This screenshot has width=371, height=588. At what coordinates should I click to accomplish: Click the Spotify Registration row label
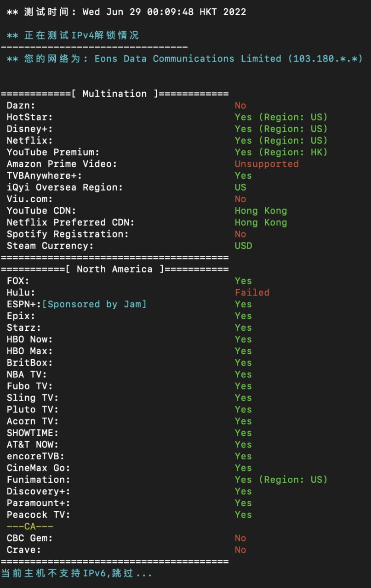[68, 234]
